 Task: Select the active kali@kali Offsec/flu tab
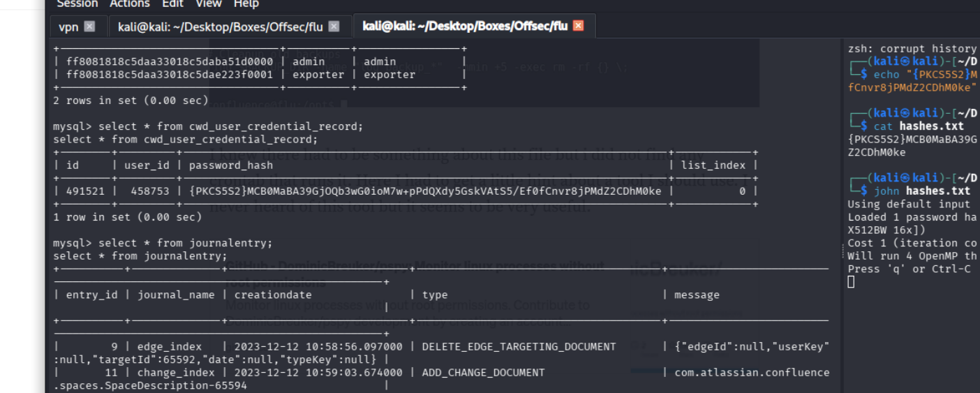click(464, 26)
